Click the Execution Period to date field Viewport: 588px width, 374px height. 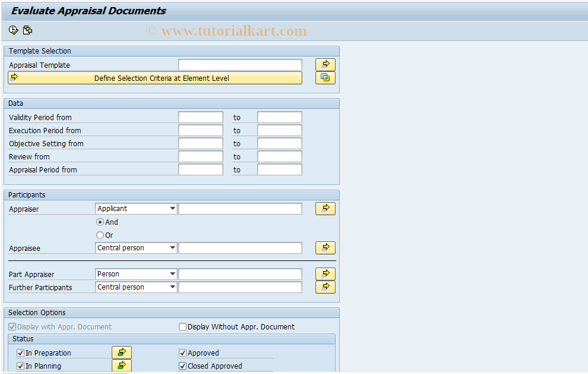[279, 130]
